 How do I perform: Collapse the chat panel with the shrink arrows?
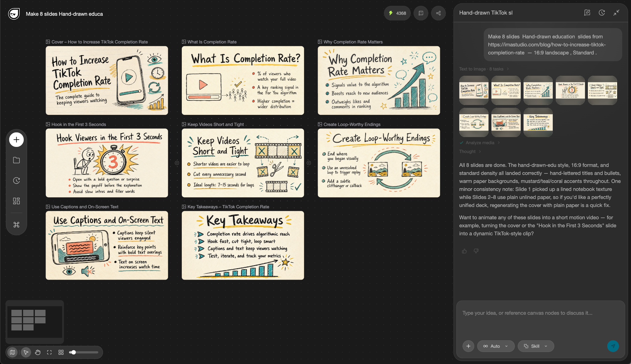616,13
